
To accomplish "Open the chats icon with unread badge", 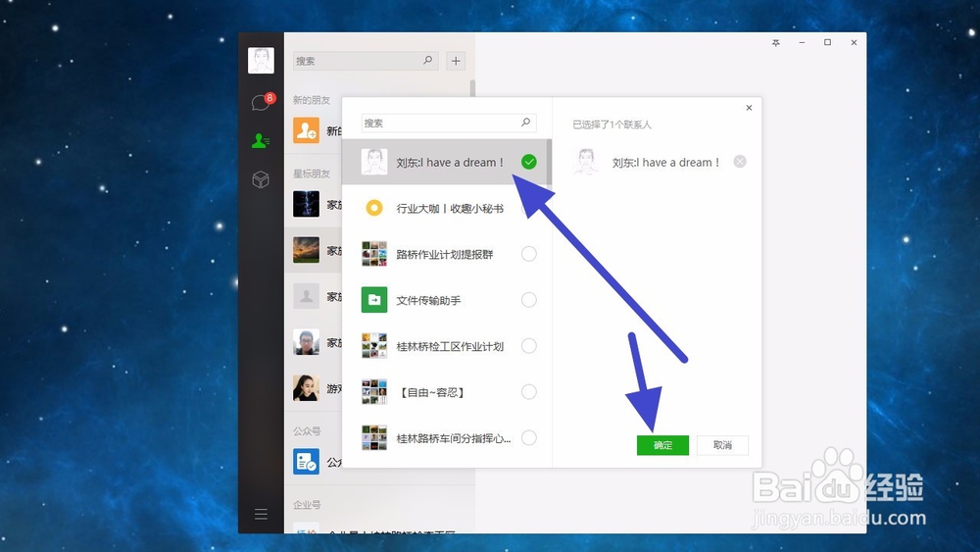I will click(x=262, y=102).
